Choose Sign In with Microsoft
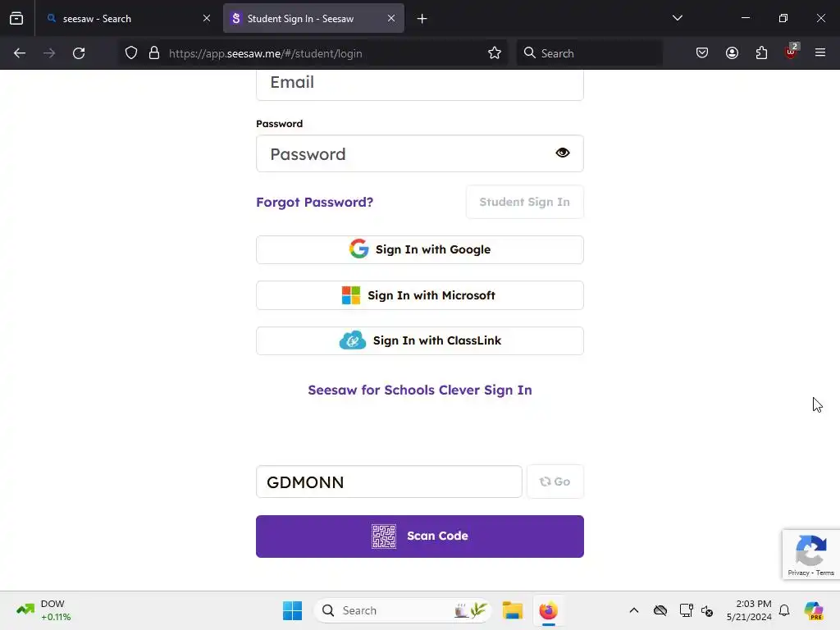 pyautogui.click(x=420, y=295)
